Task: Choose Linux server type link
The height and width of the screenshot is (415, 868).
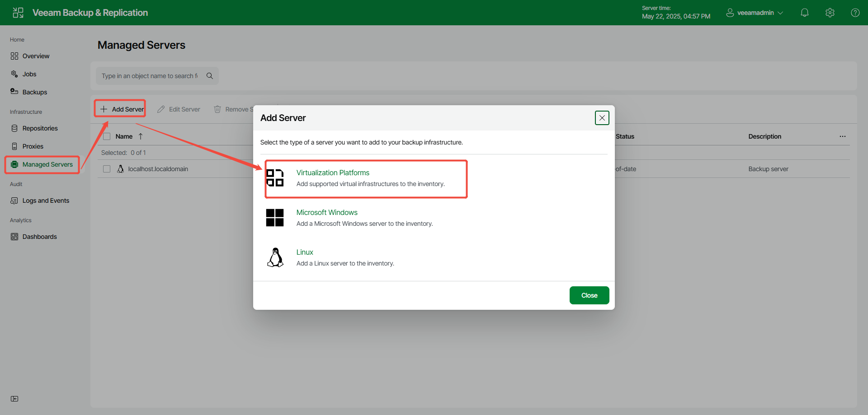Action: point(305,252)
